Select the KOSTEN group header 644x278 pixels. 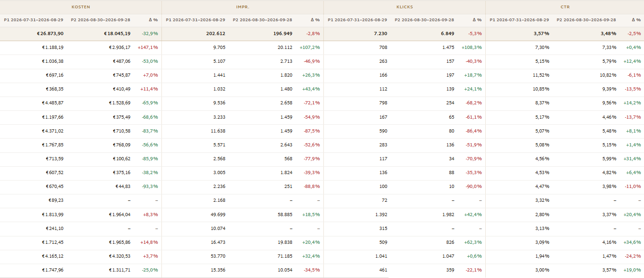[81, 7]
